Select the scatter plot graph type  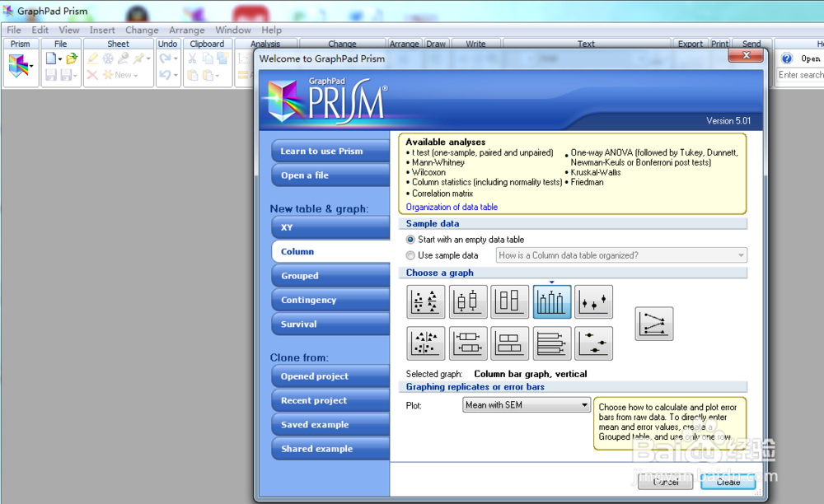tap(426, 301)
